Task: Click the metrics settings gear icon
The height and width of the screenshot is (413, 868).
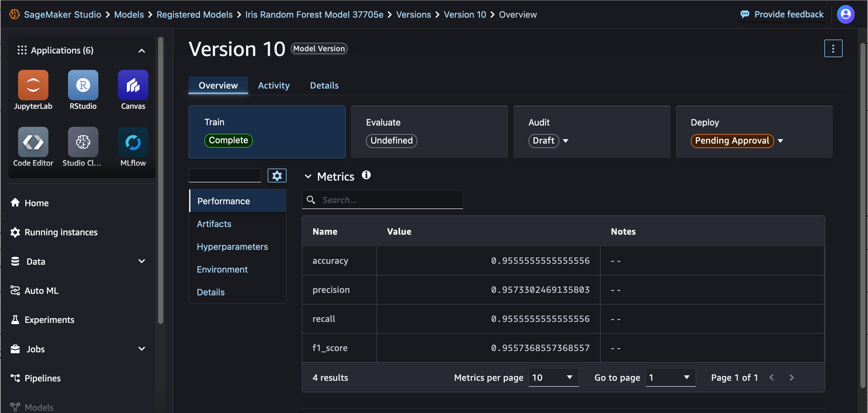Action: click(277, 176)
